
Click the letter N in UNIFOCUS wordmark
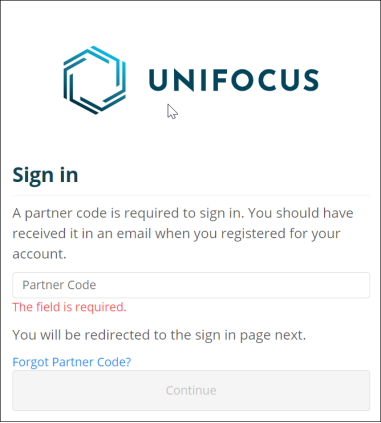pos(183,80)
